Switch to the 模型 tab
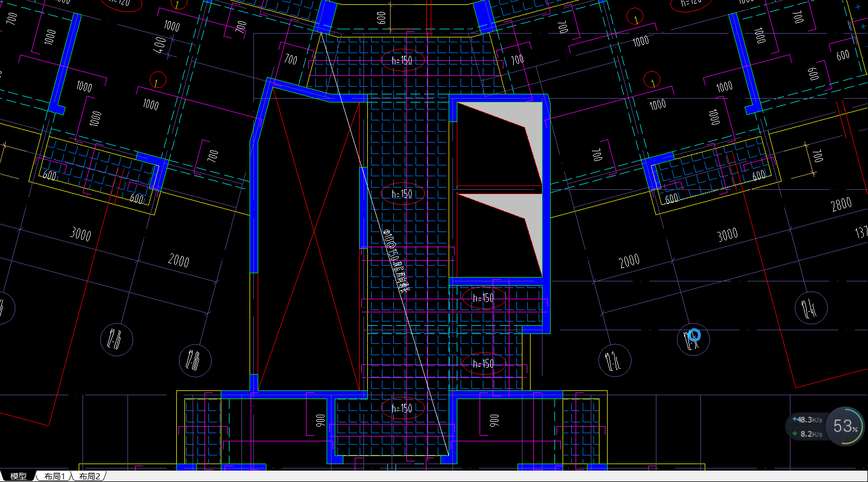Image resolution: width=868 pixels, height=482 pixels. [18, 476]
